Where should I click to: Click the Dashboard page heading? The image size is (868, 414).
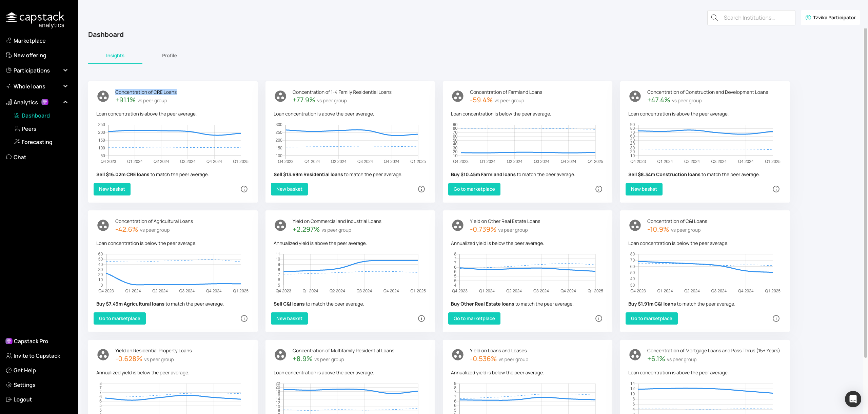[106, 35]
